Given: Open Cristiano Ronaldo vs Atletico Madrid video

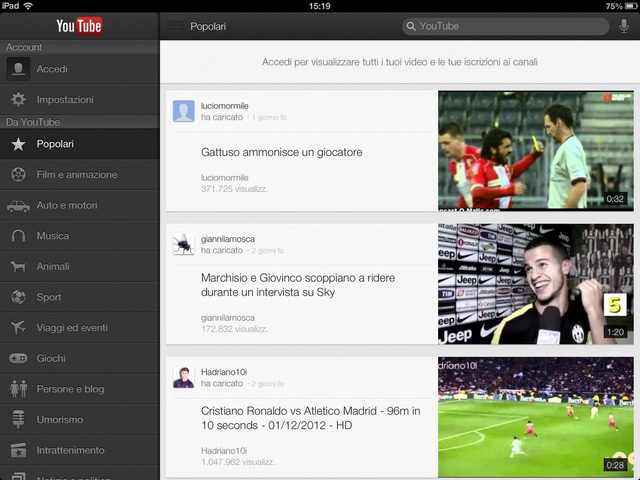Looking at the screenshot, I should coord(311,418).
